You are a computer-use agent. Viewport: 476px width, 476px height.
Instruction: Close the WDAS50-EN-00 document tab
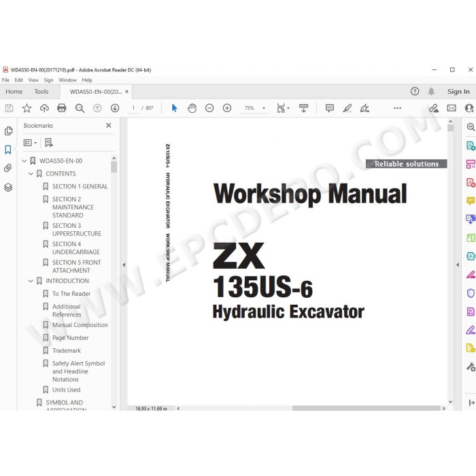pyautogui.click(x=127, y=92)
